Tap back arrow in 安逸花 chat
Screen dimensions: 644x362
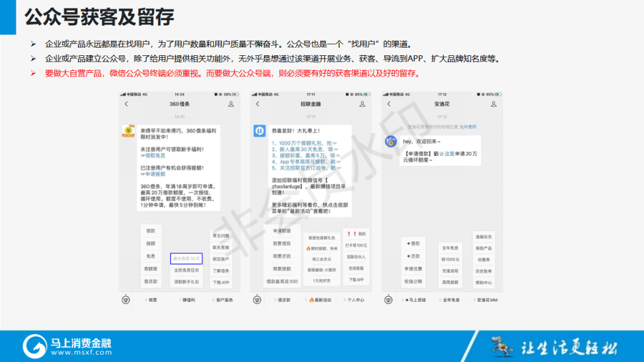tap(389, 104)
